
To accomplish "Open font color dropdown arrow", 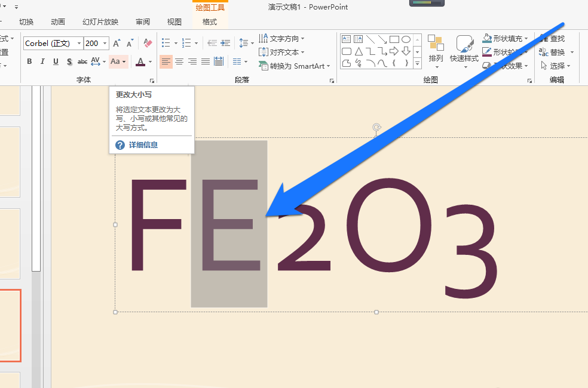I will pos(151,61).
